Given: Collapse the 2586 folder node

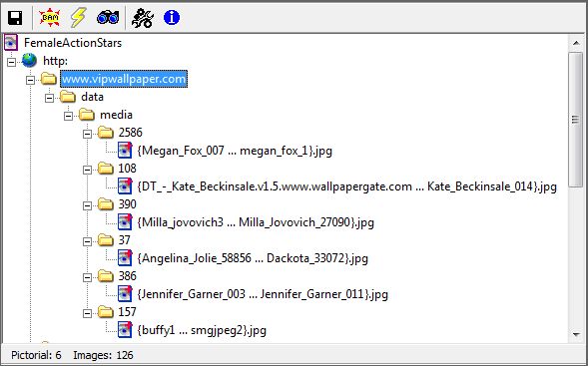Looking at the screenshot, I should 88,134.
